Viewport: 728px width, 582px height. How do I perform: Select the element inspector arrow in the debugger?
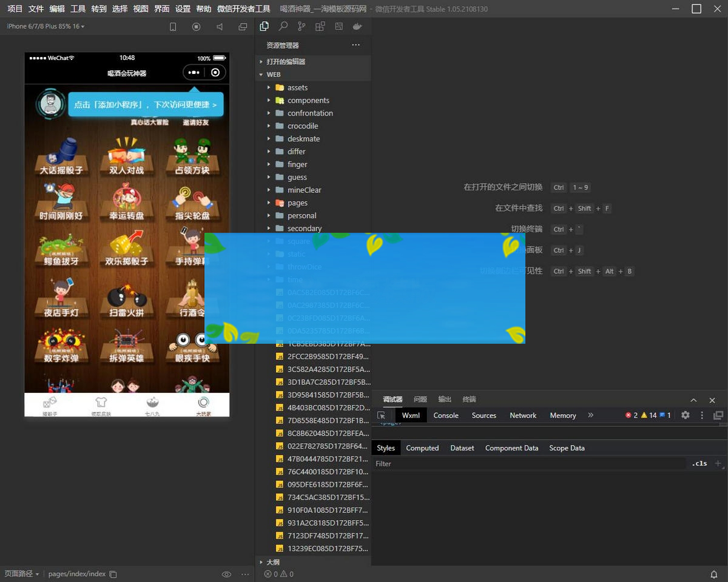coord(382,415)
